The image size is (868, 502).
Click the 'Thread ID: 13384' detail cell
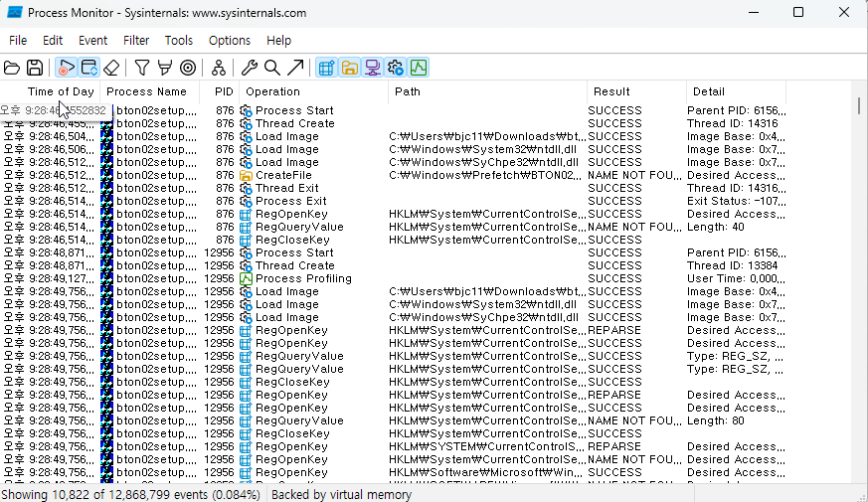[733, 265]
